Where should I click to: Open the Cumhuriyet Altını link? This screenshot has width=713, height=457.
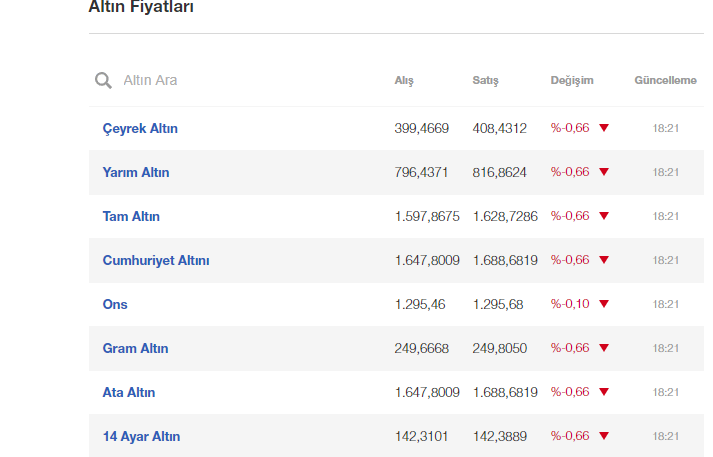pyautogui.click(x=156, y=261)
